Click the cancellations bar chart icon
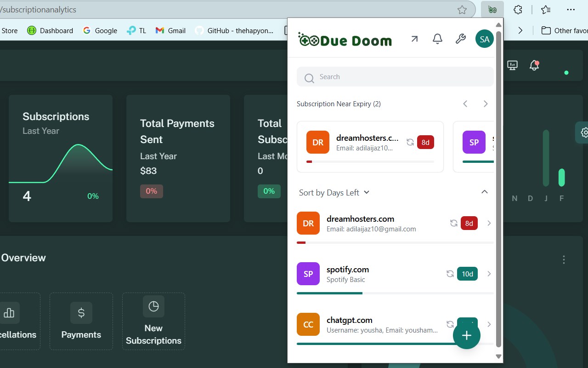The image size is (588, 368). (x=9, y=313)
